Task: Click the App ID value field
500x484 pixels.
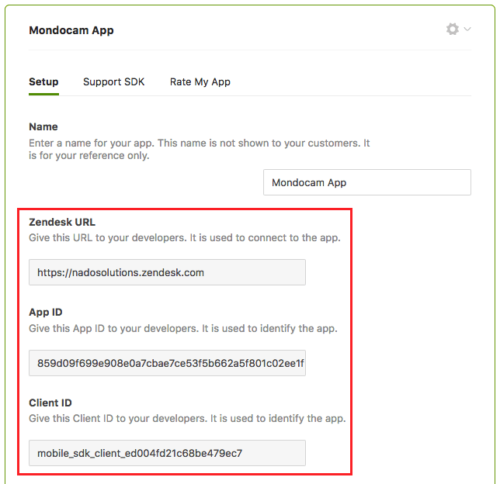Action: tap(167, 363)
